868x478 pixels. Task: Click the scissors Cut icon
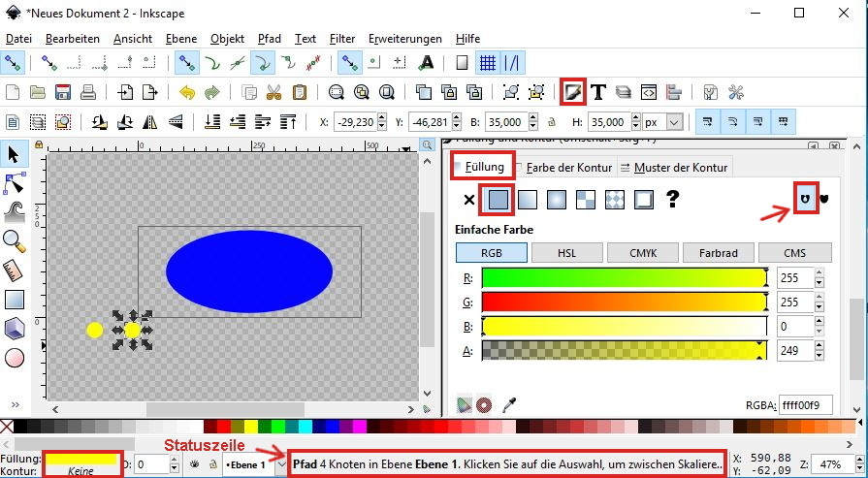click(274, 93)
